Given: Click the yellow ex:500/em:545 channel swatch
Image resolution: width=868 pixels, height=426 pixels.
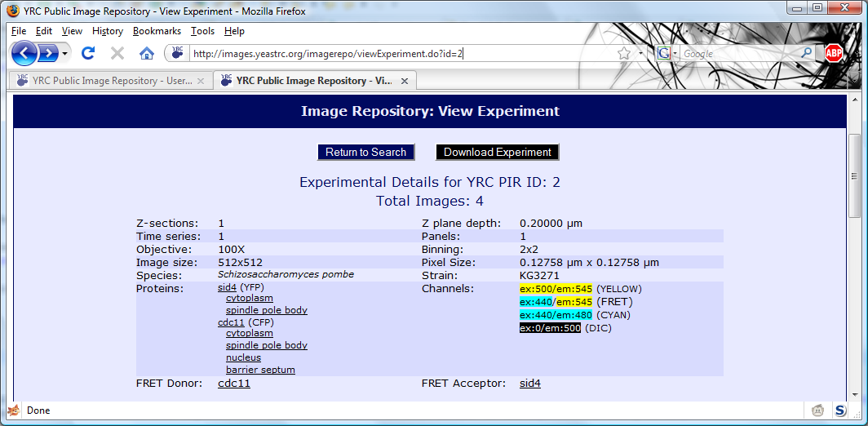Looking at the screenshot, I should coord(556,289).
